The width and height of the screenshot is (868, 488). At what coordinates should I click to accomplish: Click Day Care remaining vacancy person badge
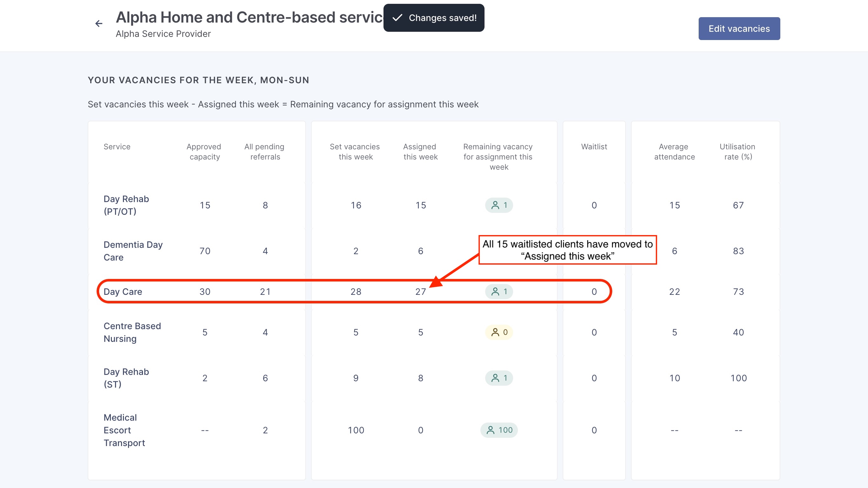click(499, 292)
